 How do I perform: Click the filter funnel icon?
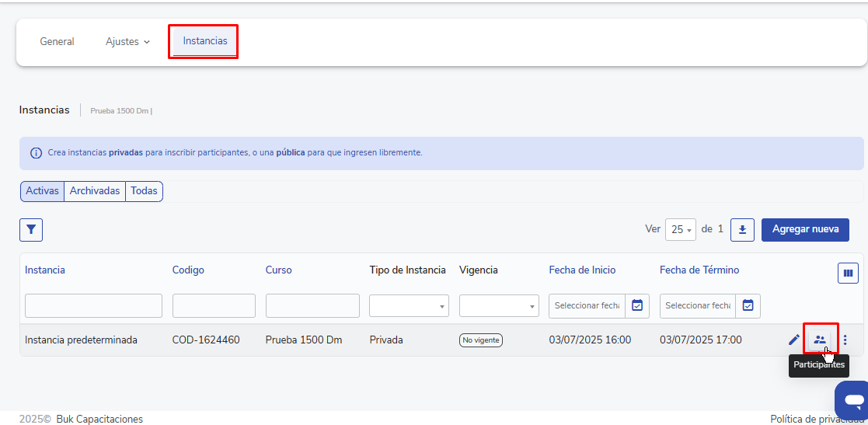click(31, 230)
